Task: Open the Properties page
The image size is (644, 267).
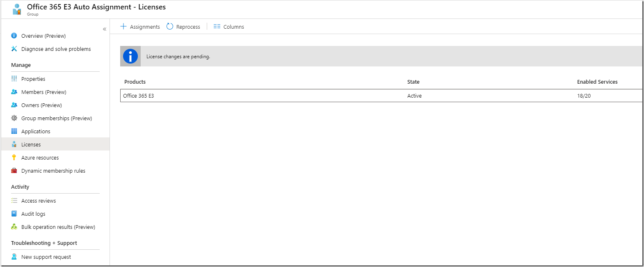Action: (x=33, y=79)
